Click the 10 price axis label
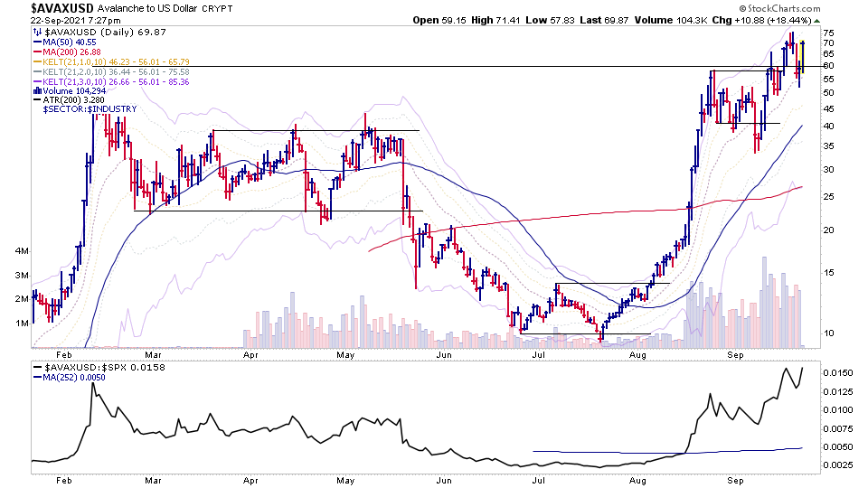Image resolution: width=868 pixels, height=488 pixels. coord(828,333)
